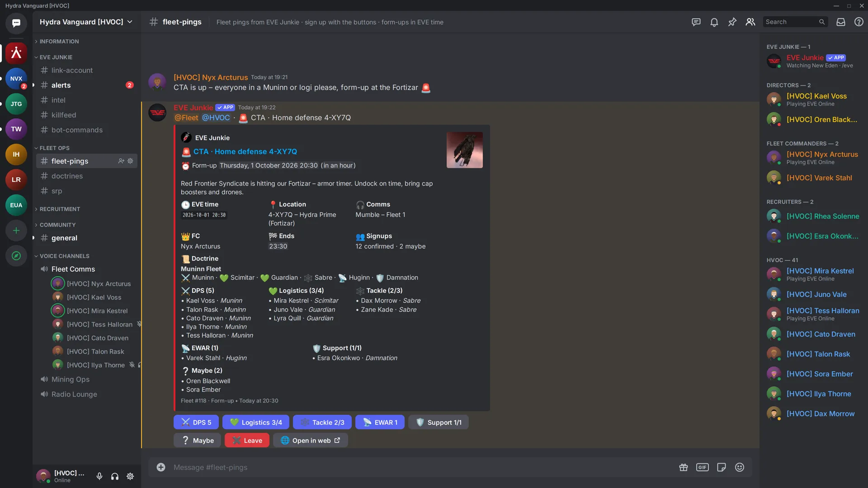Open Hydra Vanguard server dropdown menu
Viewport: 868px width, 488px height.
[86, 22]
